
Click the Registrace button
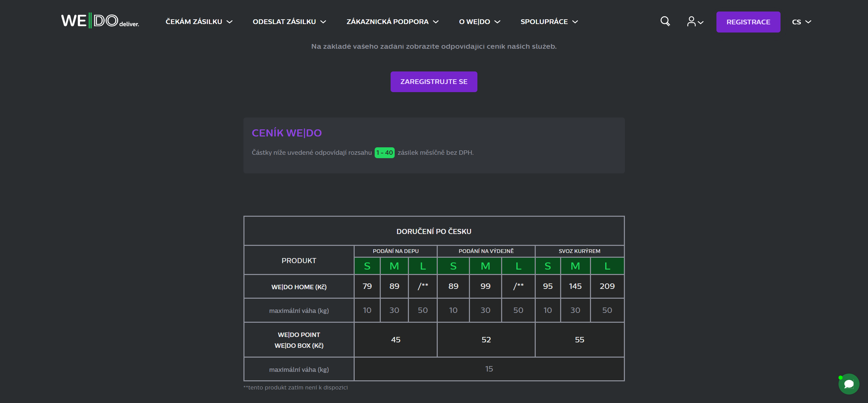(748, 22)
